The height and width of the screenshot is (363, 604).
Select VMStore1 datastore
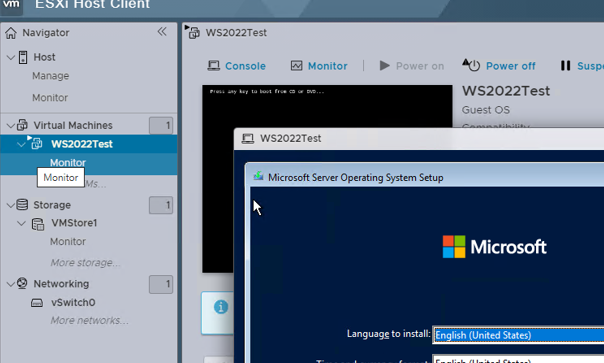[74, 223]
